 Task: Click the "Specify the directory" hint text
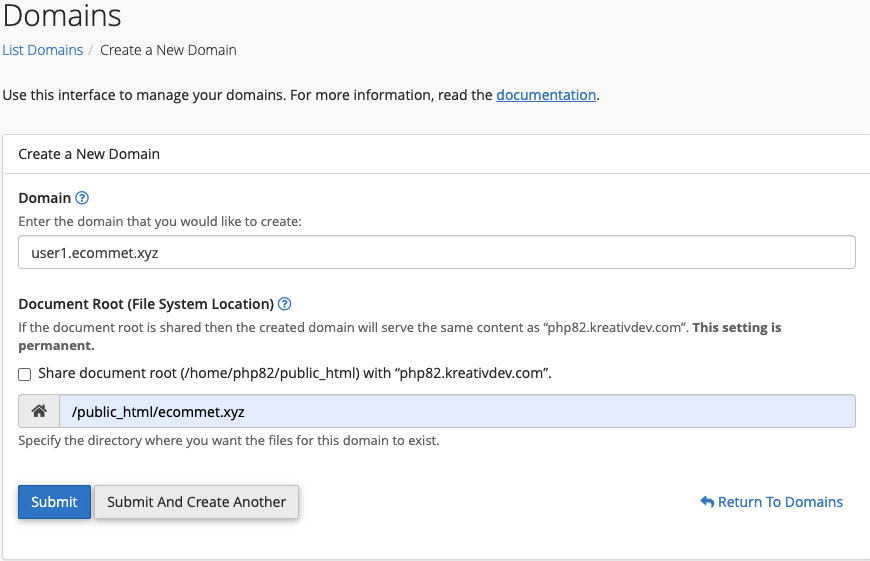(x=229, y=440)
